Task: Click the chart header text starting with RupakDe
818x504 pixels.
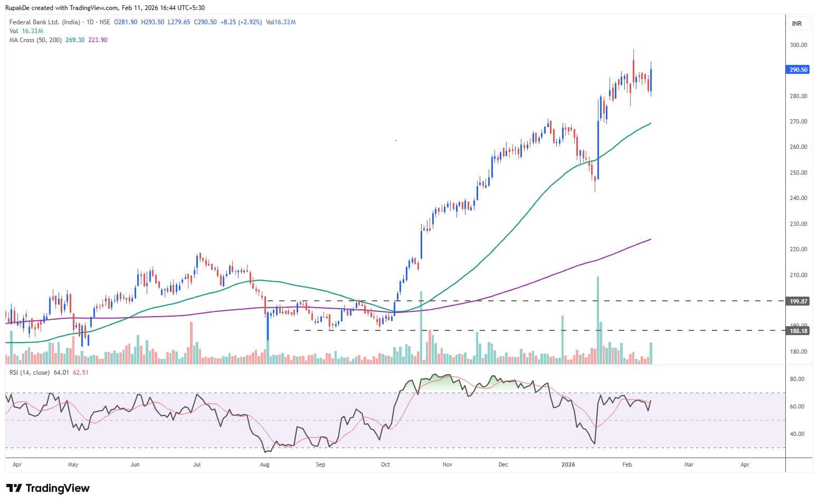Action: 105,8
